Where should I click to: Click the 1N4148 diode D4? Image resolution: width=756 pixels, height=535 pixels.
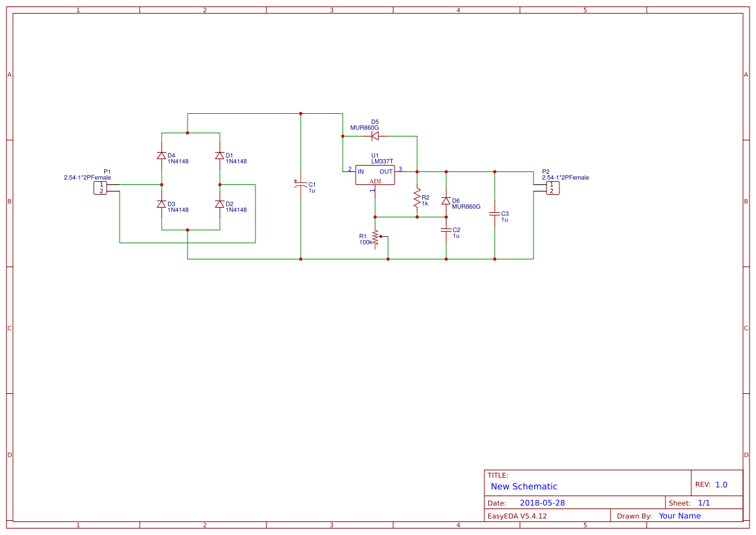click(161, 156)
